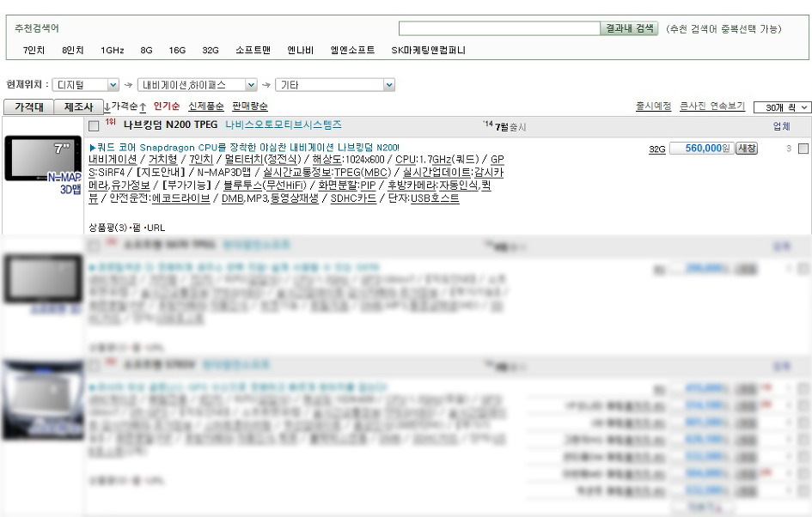
Task: Change the 30개 씩 items-per-page dropdown
Action: pos(782,107)
